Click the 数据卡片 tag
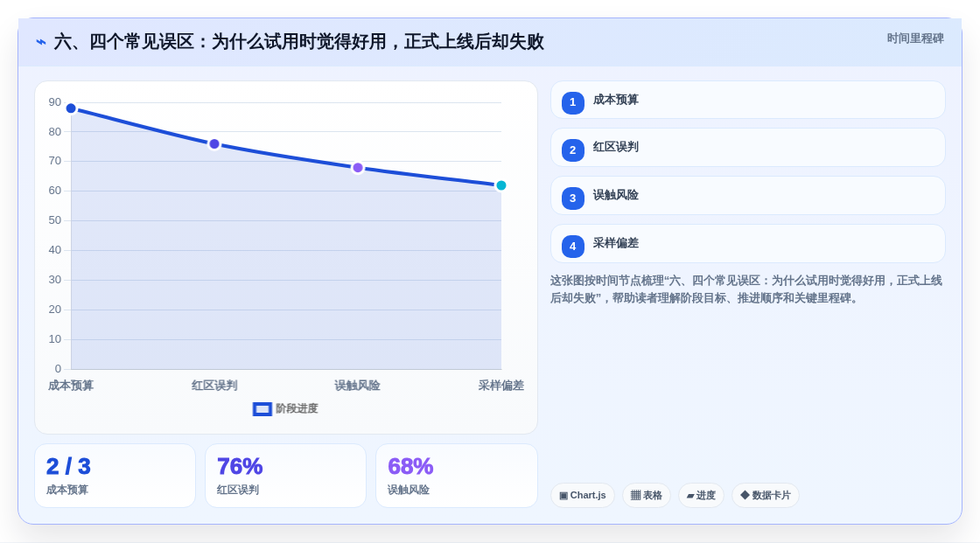The width and height of the screenshot is (980, 543). (766, 496)
